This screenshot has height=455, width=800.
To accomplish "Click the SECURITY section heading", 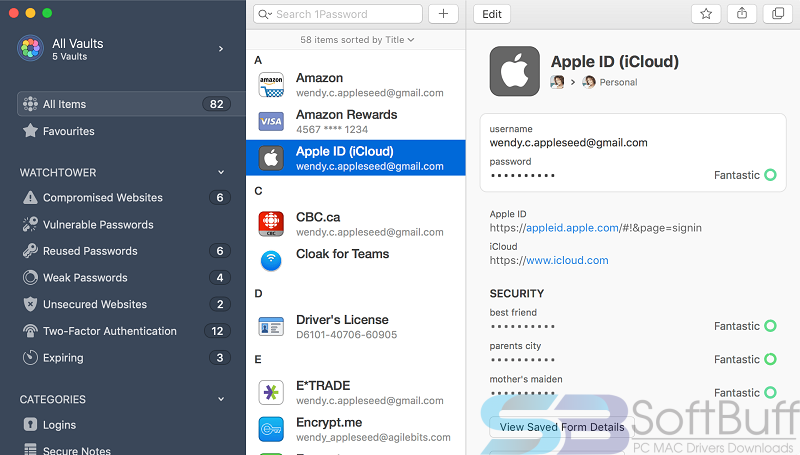I will pyautogui.click(x=517, y=293).
